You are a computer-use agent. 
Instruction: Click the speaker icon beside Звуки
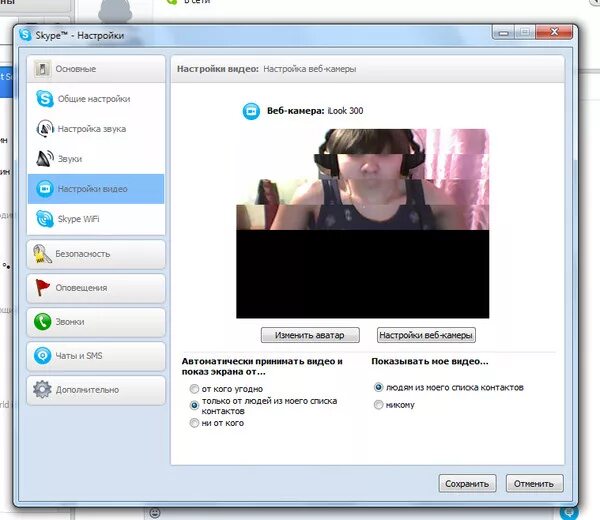(44, 158)
